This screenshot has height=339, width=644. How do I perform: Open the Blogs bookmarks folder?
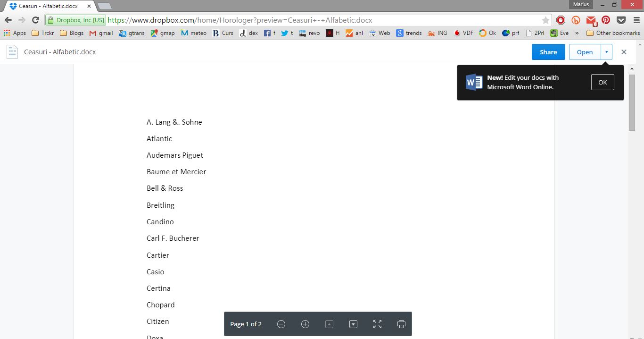tap(72, 33)
